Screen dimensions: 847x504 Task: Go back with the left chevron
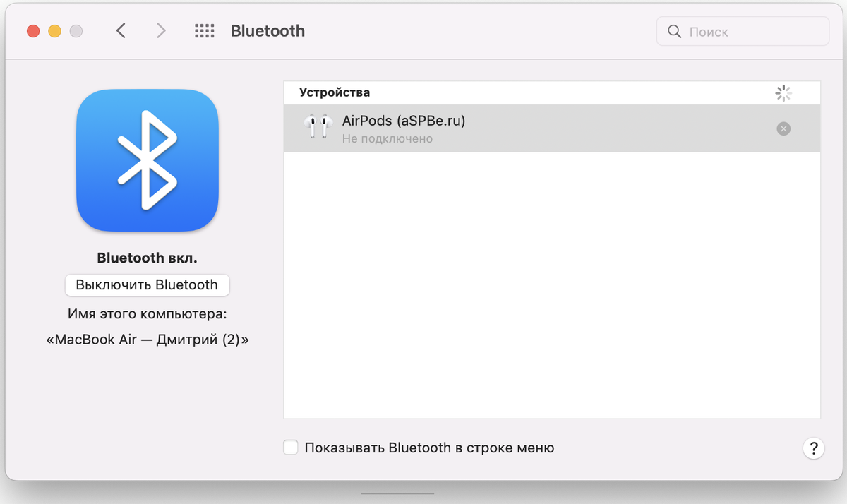coord(121,31)
